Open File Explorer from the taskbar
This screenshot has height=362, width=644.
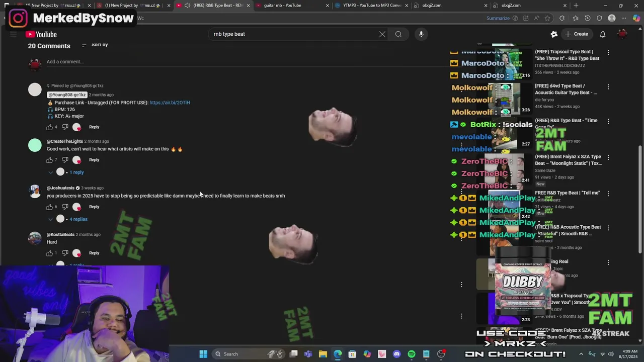323,354
